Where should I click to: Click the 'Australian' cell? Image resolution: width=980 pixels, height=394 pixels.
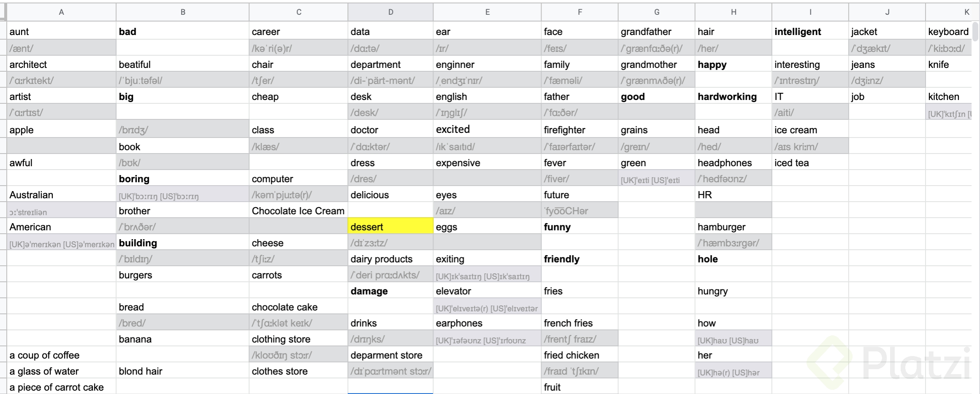point(61,194)
